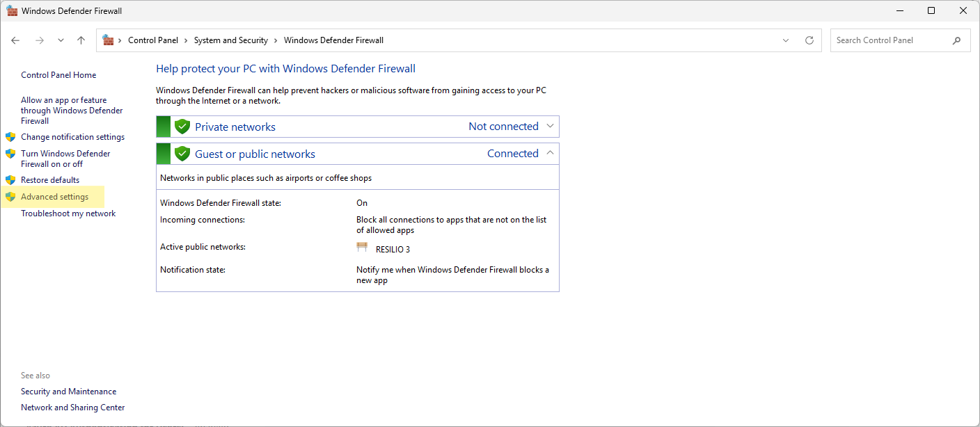
Task: Click the green shield beside Private networks
Action: pos(182,126)
